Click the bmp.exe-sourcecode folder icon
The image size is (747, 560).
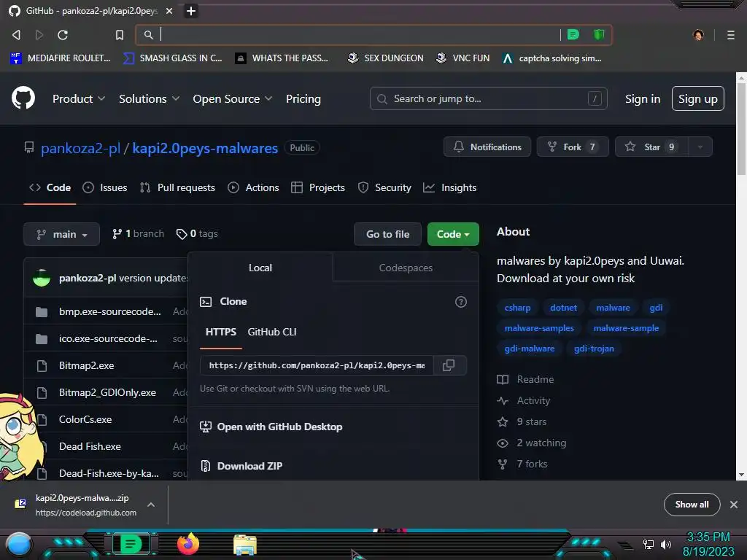point(42,312)
